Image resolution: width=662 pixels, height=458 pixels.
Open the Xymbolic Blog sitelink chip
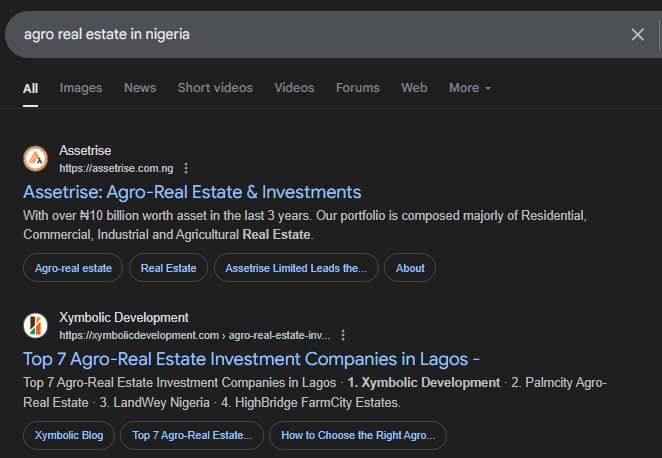(67, 435)
